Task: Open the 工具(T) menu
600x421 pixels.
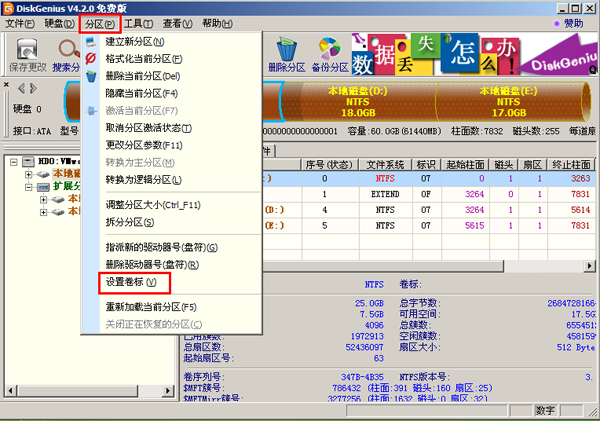Action: tap(139, 23)
